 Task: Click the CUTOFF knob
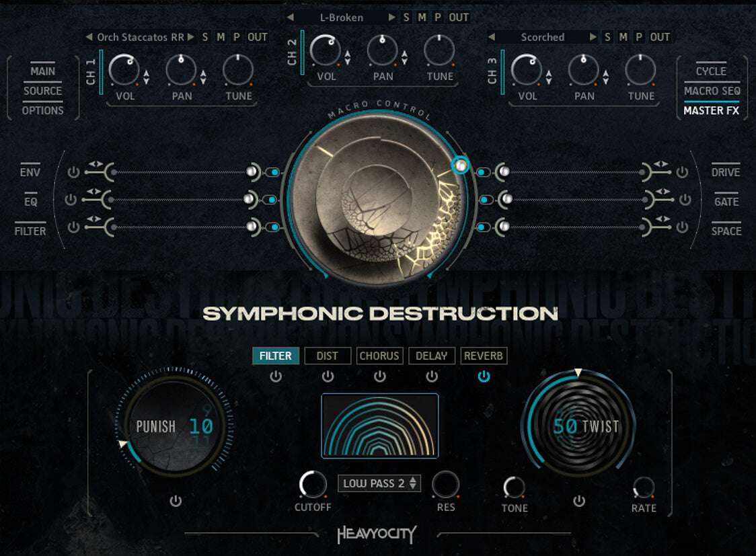313,484
